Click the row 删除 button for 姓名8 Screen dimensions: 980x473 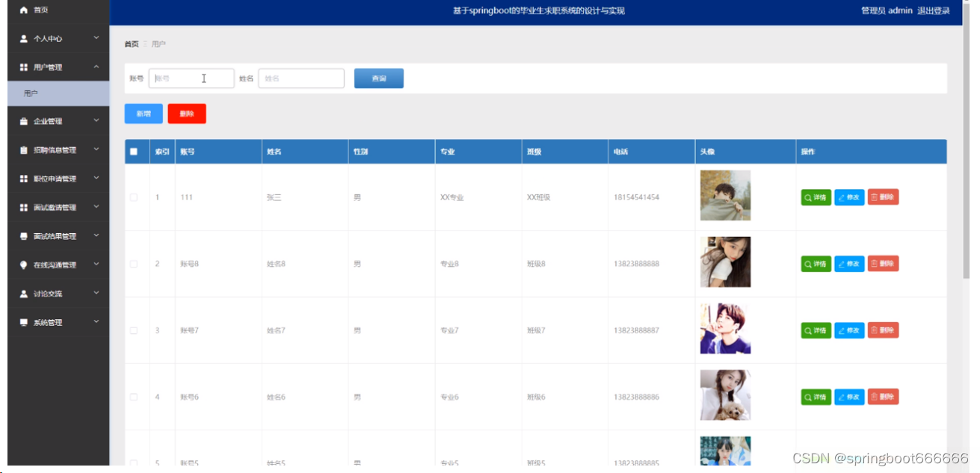click(x=883, y=264)
